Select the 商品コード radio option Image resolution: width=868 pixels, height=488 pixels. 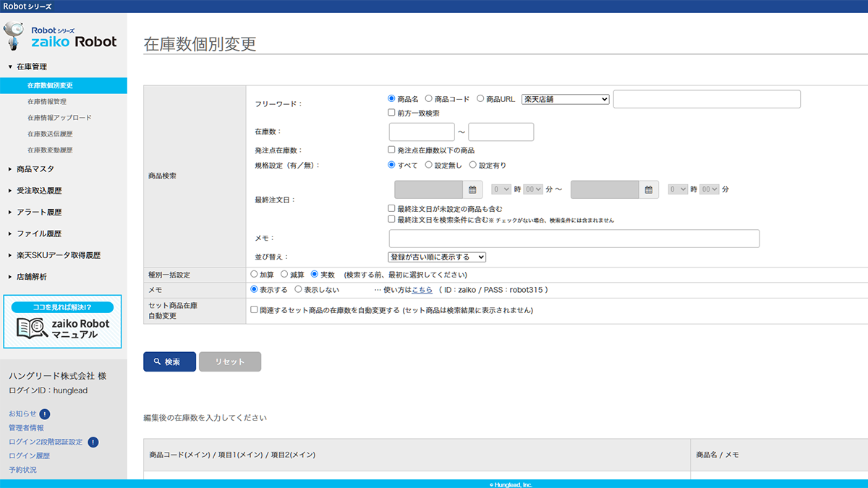429,99
